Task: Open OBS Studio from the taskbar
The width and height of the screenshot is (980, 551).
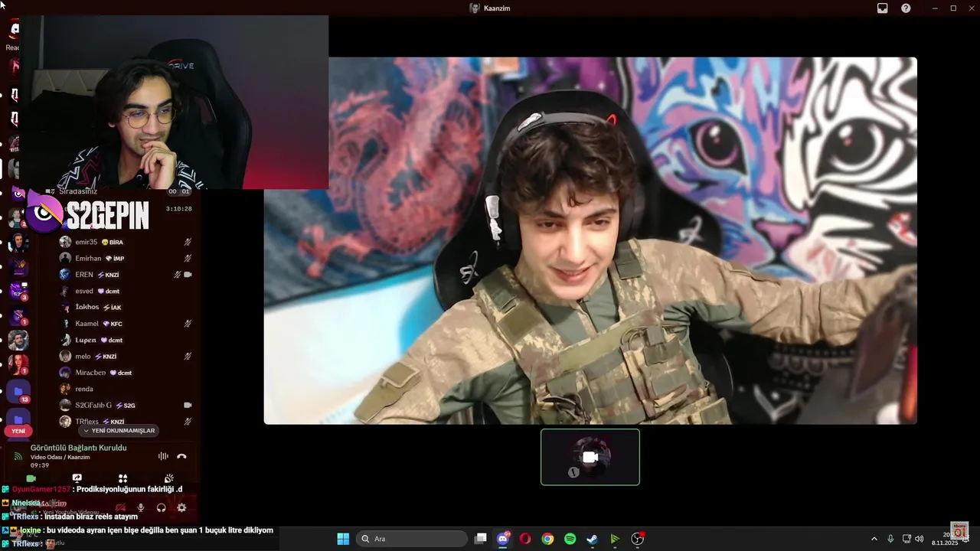Action: point(637,539)
